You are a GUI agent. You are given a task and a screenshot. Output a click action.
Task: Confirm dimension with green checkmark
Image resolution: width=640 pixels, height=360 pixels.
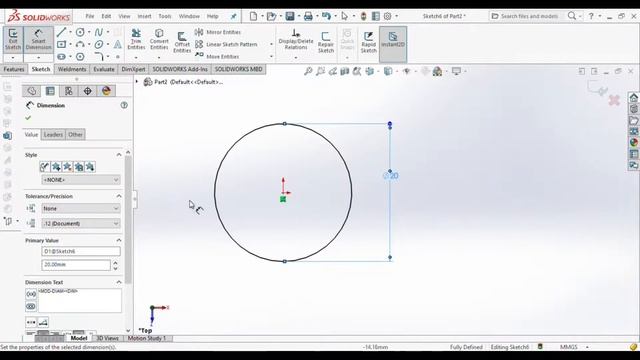[x=28, y=118]
